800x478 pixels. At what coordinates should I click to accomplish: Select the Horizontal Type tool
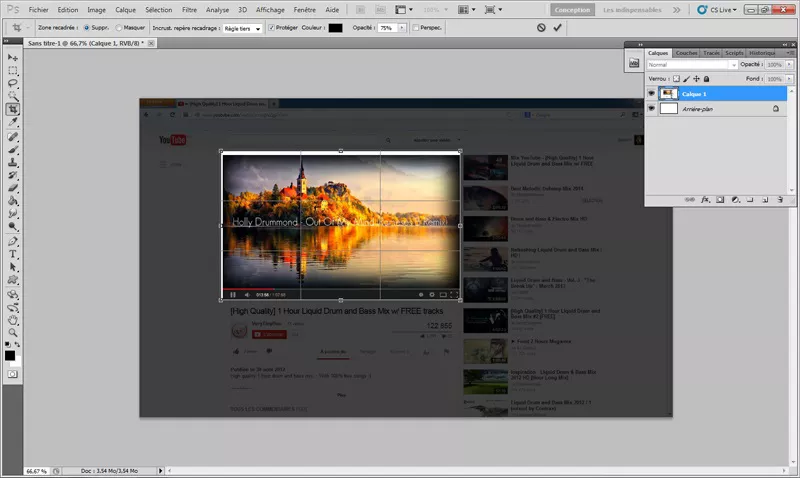13,254
